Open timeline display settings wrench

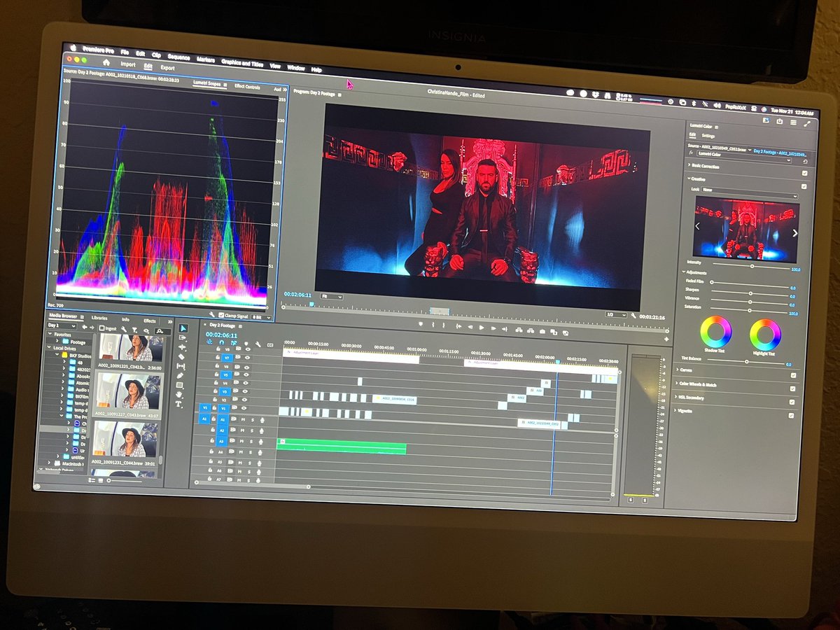258,344
